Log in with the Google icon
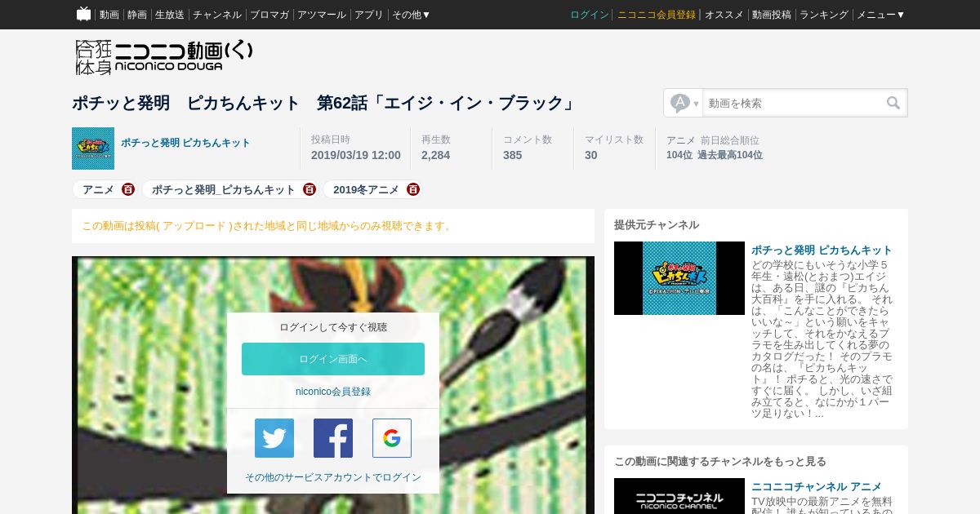 point(392,438)
